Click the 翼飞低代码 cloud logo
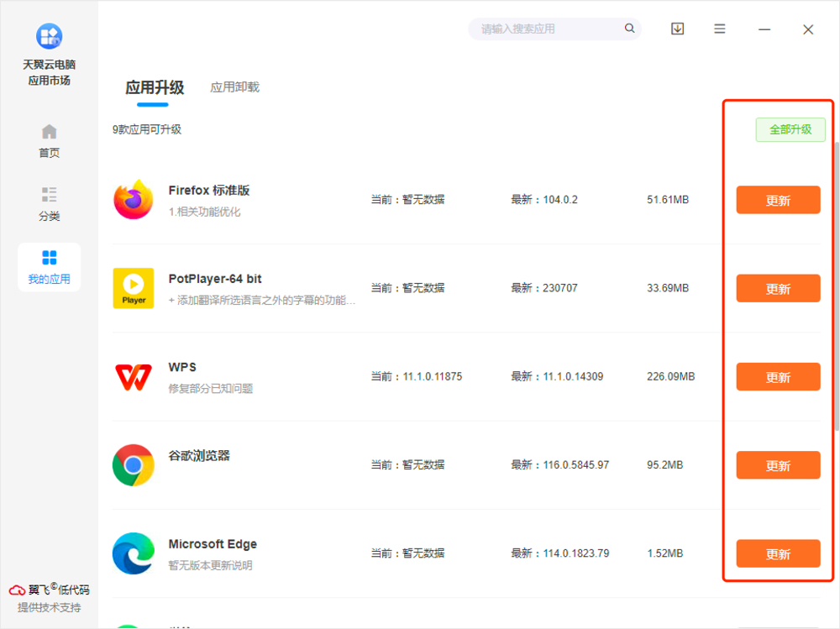This screenshot has width=840, height=629. tap(17, 590)
